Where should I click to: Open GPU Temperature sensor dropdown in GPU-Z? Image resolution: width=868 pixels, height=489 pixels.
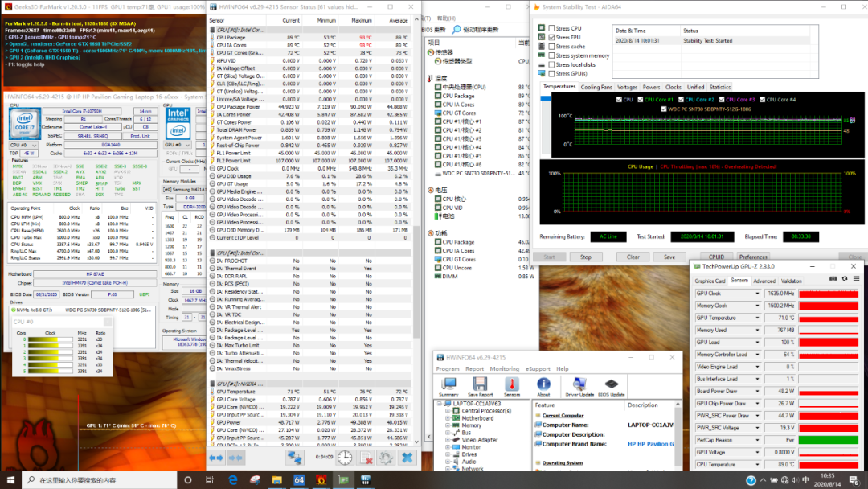tap(757, 318)
